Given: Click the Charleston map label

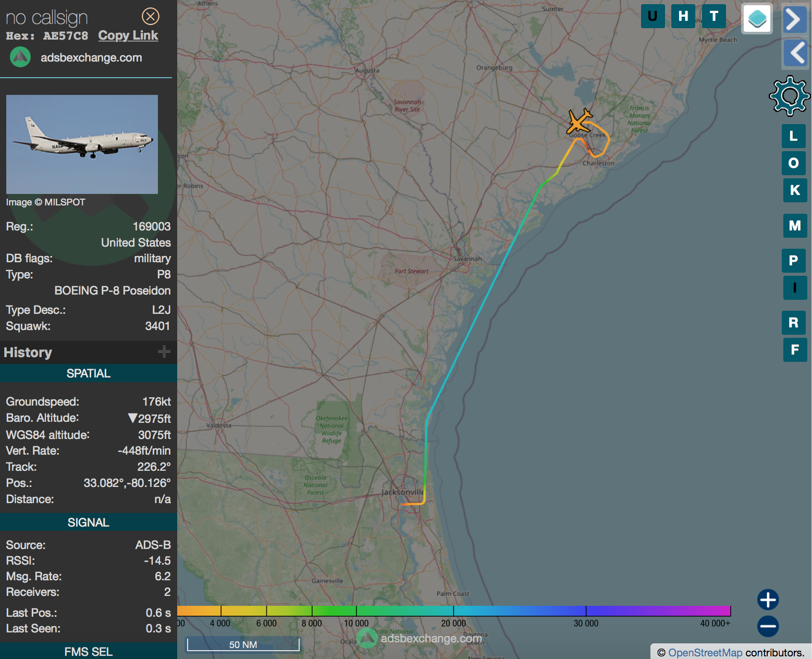Looking at the screenshot, I should [x=598, y=163].
